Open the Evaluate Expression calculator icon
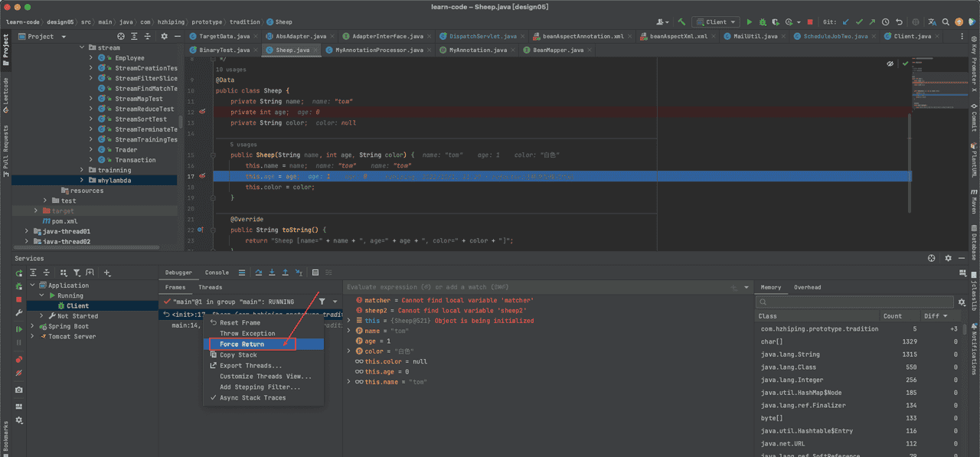 pos(315,273)
